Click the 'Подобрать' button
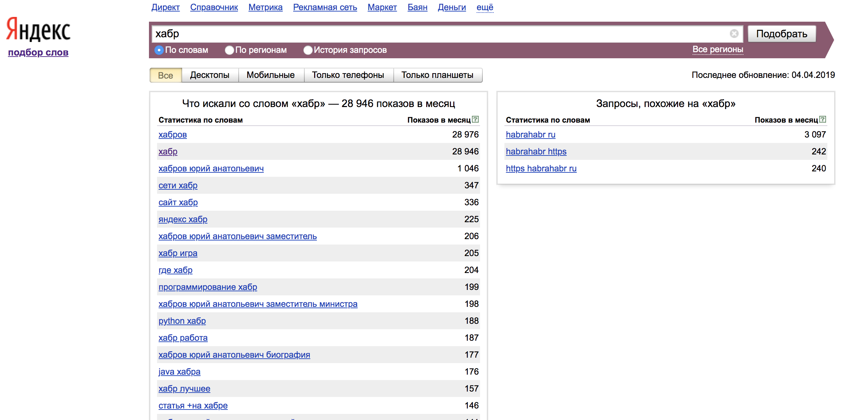Viewport: 868px width, 420px height. (782, 34)
